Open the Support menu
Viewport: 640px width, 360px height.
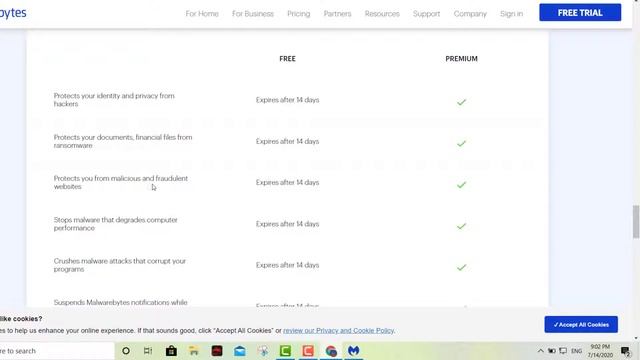pos(426,13)
